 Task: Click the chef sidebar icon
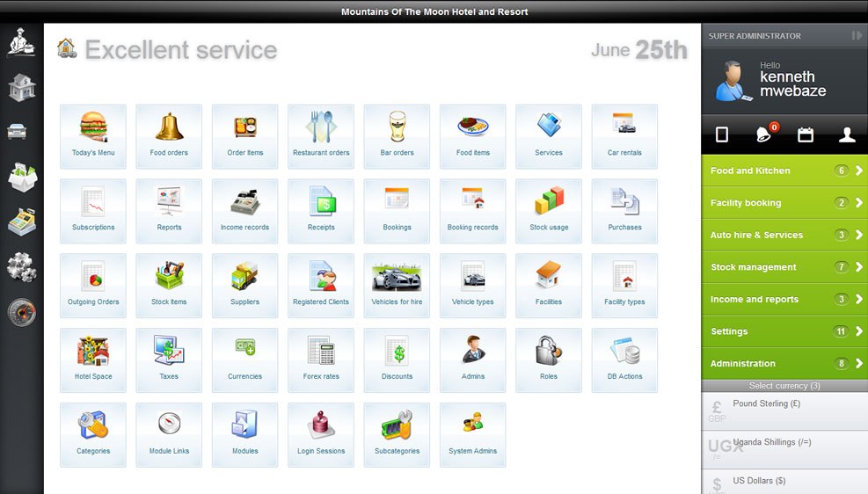(x=21, y=42)
